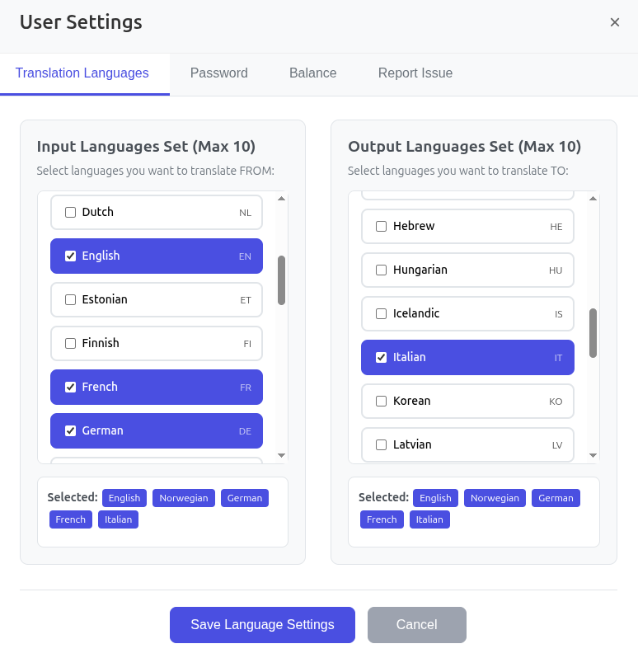638x672 pixels.
Task: Enable Estonian as input language
Action: coord(71,299)
